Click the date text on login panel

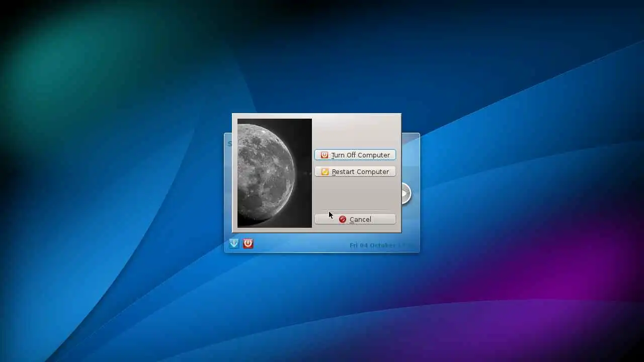click(x=382, y=245)
